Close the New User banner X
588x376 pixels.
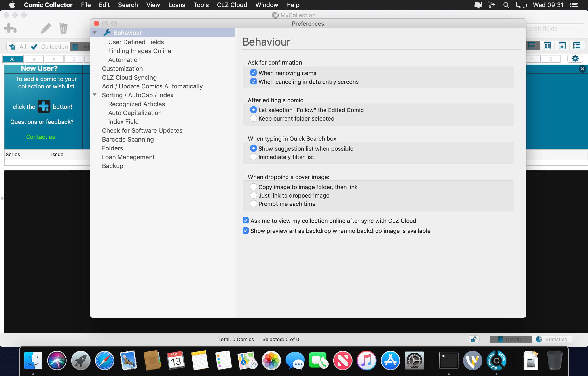[x=582, y=69]
